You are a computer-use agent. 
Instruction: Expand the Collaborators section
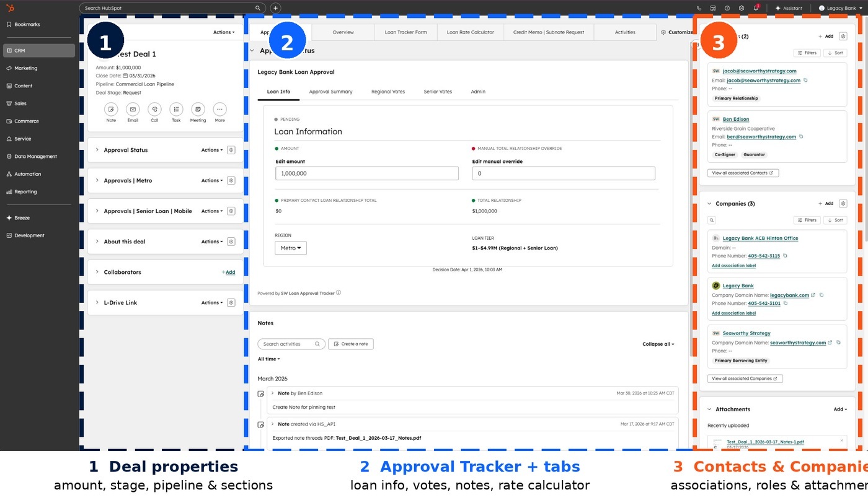[97, 272]
